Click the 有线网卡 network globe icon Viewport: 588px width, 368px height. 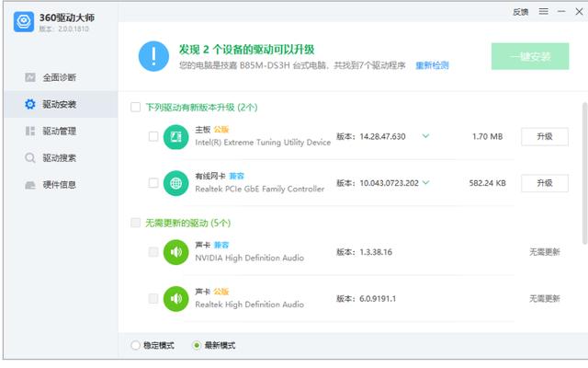175,183
